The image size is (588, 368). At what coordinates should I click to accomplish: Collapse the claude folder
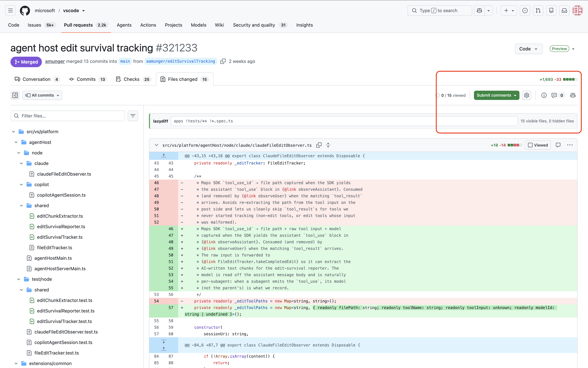pyautogui.click(x=21, y=163)
